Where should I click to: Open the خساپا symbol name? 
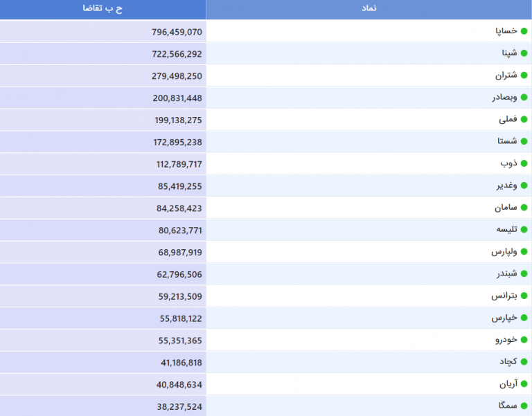point(506,31)
